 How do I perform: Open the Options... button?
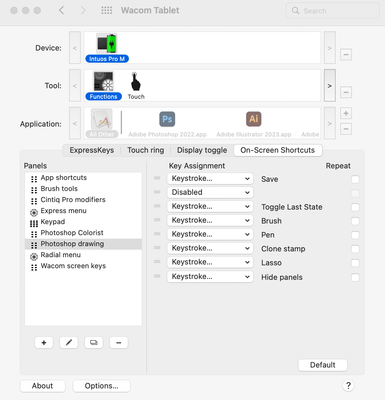click(101, 386)
